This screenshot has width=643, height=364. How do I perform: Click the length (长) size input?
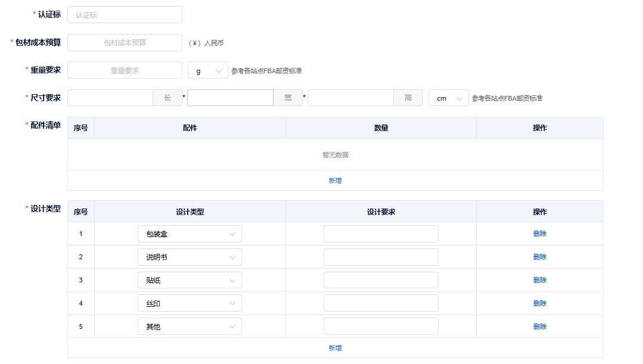(x=111, y=98)
